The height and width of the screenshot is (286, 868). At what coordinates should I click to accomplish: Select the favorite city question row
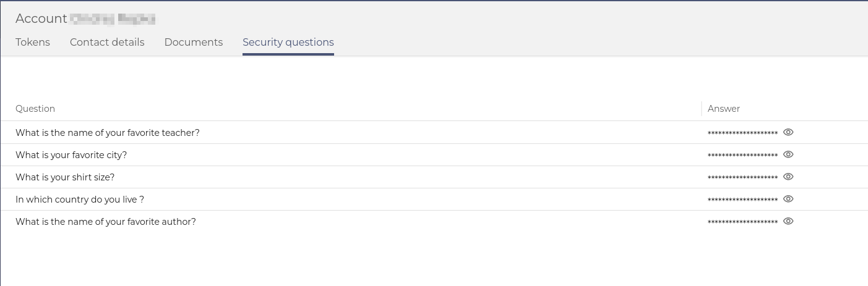[x=434, y=155]
